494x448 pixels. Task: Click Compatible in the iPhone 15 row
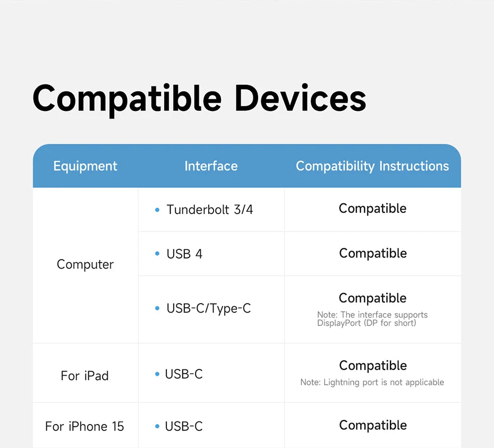coord(373,425)
